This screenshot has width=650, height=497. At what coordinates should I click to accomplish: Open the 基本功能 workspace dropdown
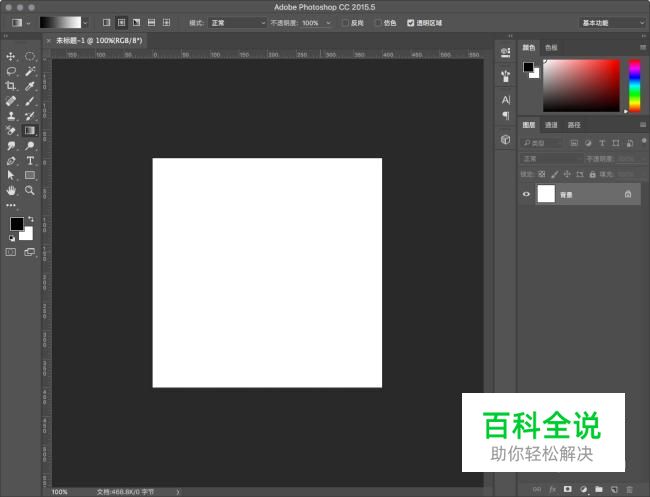(612, 22)
